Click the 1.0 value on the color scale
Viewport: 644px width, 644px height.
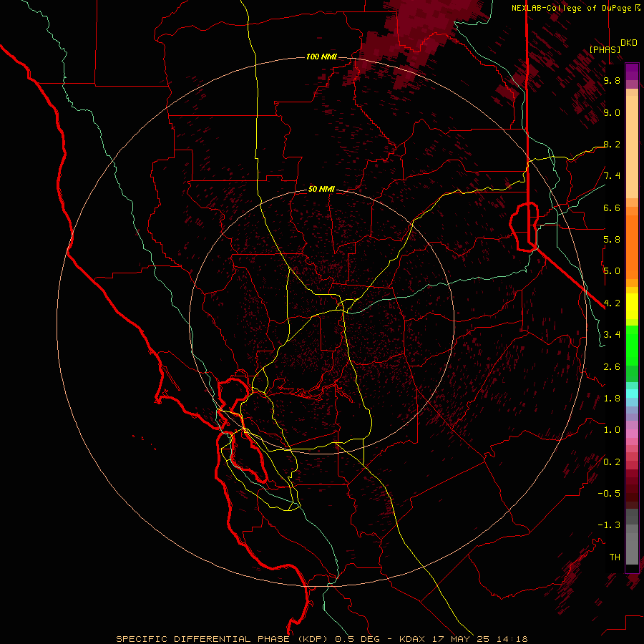[x=612, y=430]
